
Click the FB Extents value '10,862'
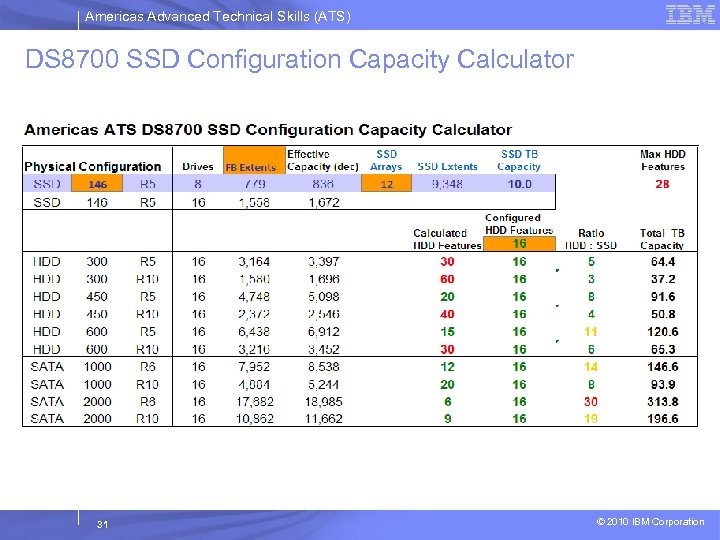255,419
